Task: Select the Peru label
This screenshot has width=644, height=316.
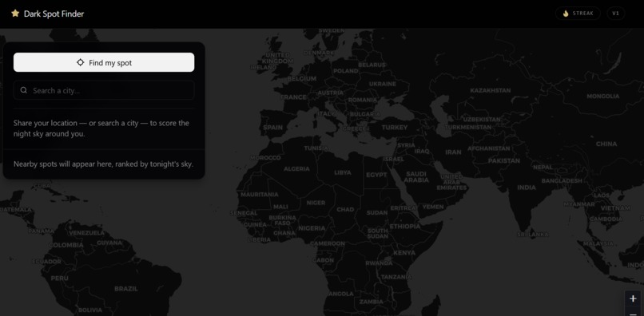Action: pos(60,278)
